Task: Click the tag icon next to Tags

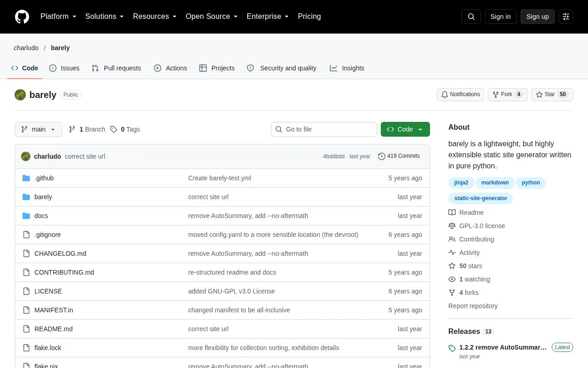Action: [113, 129]
